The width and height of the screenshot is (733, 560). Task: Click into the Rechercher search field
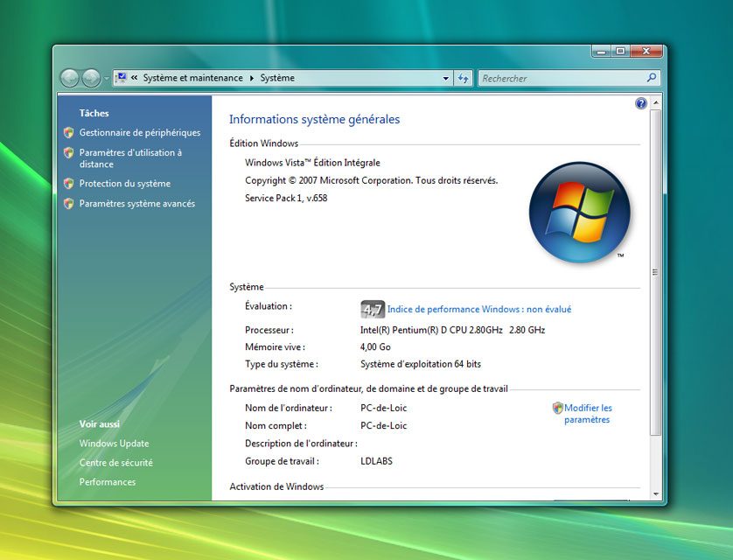(561, 79)
